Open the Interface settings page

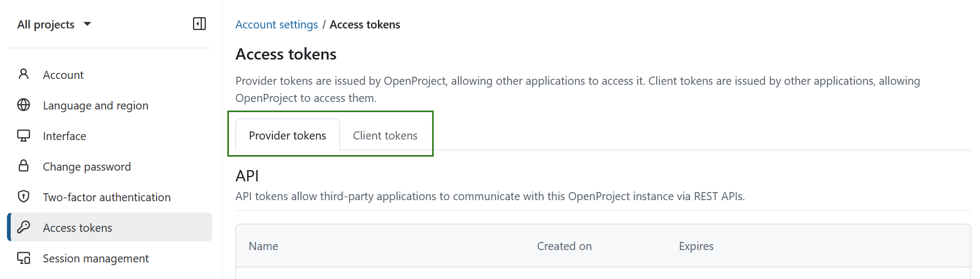pyautogui.click(x=64, y=136)
